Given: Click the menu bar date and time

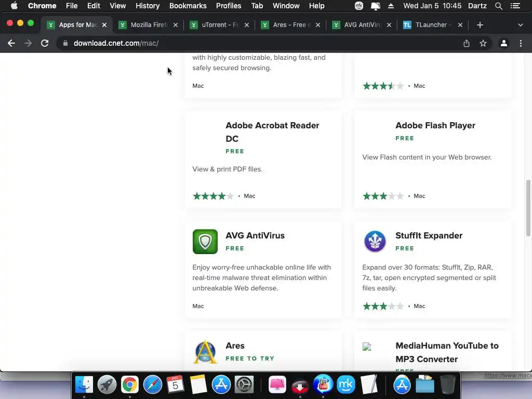Looking at the screenshot, I should pos(432,6).
